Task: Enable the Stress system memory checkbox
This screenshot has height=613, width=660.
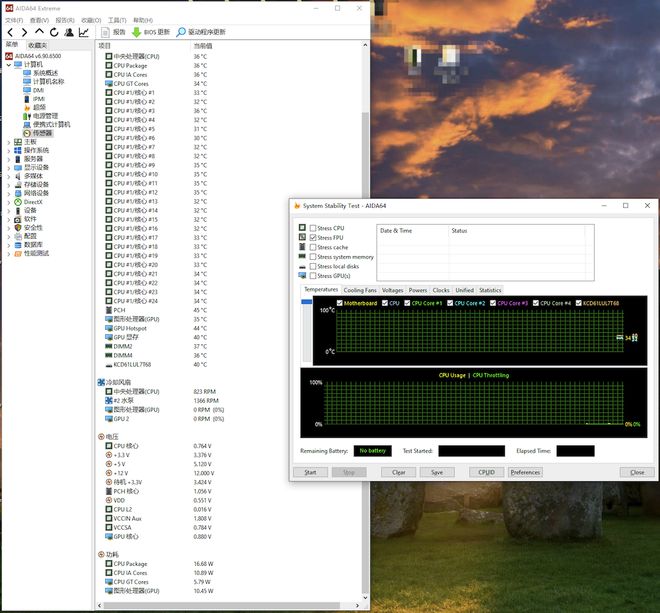Action: pyautogui.click(x=313, y=256)
